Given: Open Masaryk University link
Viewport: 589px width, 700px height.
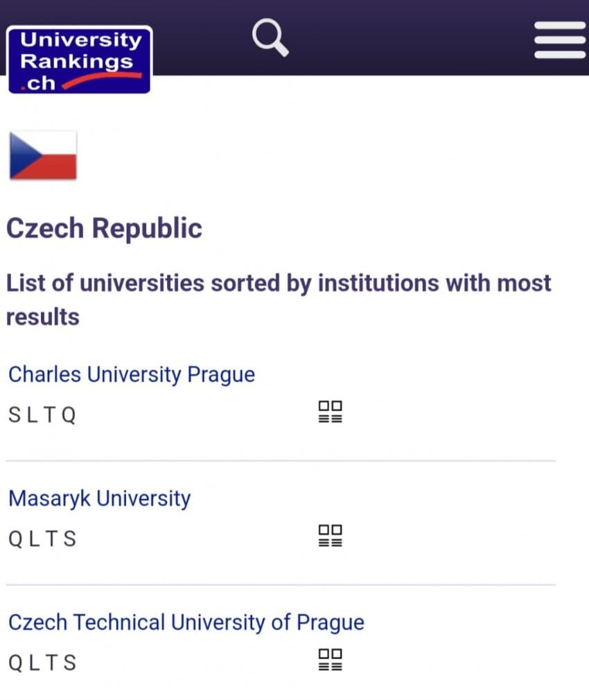Looking at the screenshot, I should tap(100, 498).
